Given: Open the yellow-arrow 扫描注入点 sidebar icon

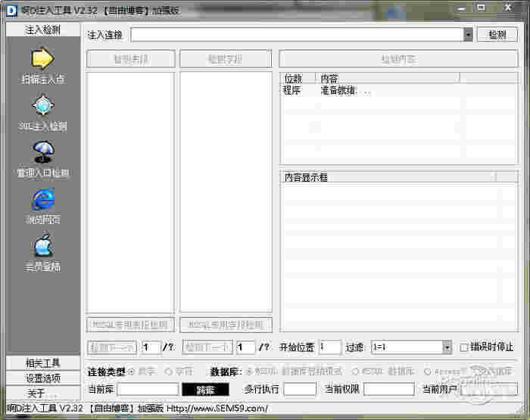Looking at the screenshot, I should point(42,58).
